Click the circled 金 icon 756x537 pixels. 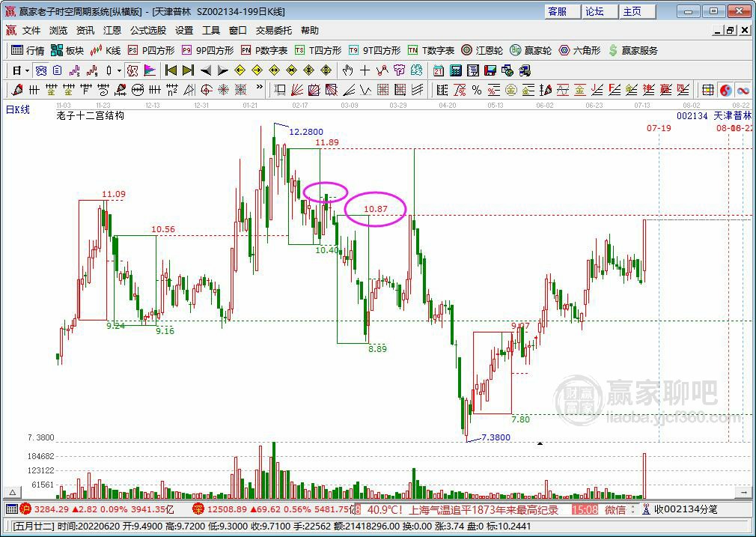510,90
